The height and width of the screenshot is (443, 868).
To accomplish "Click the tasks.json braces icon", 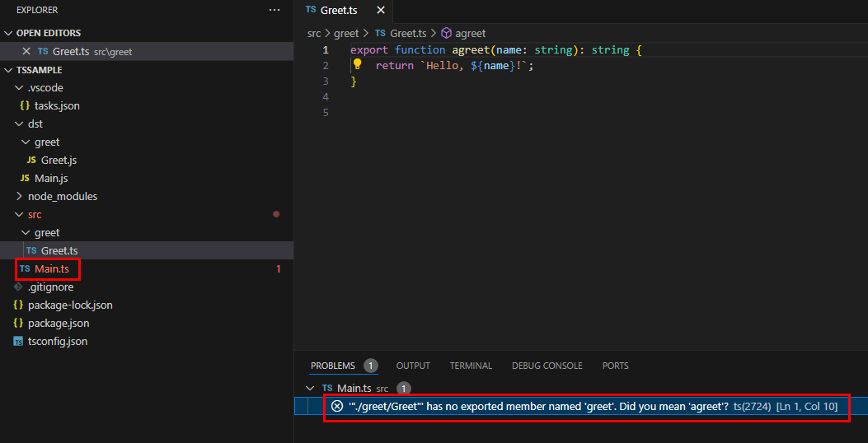I will [x=25, y=105].
